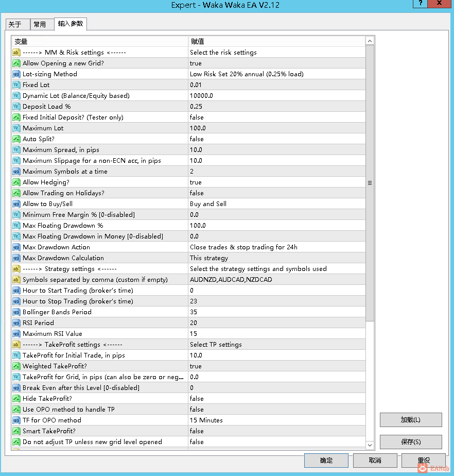Click the vertical scrollbar thumb
The width and height of the screenshot is (454, 476).
click(370, 183)
